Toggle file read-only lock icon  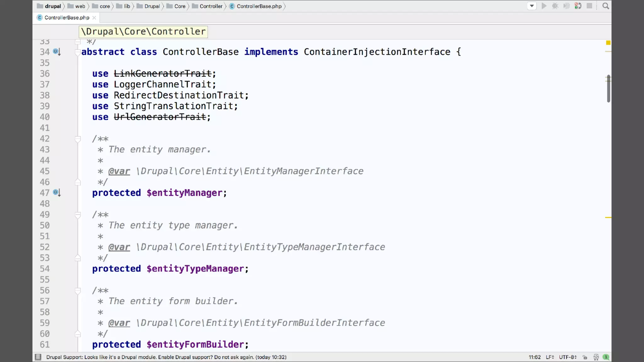click(585, 357)
